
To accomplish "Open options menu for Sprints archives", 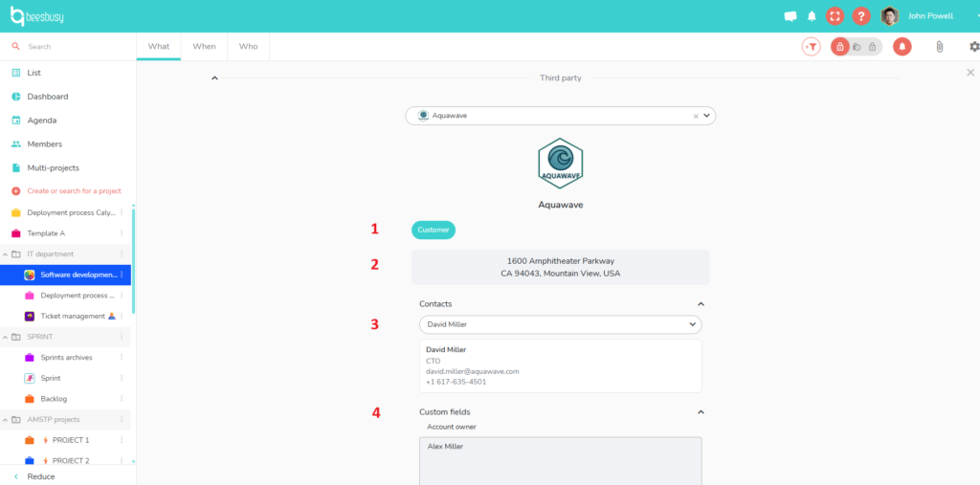I will click(x=122, y=357).
